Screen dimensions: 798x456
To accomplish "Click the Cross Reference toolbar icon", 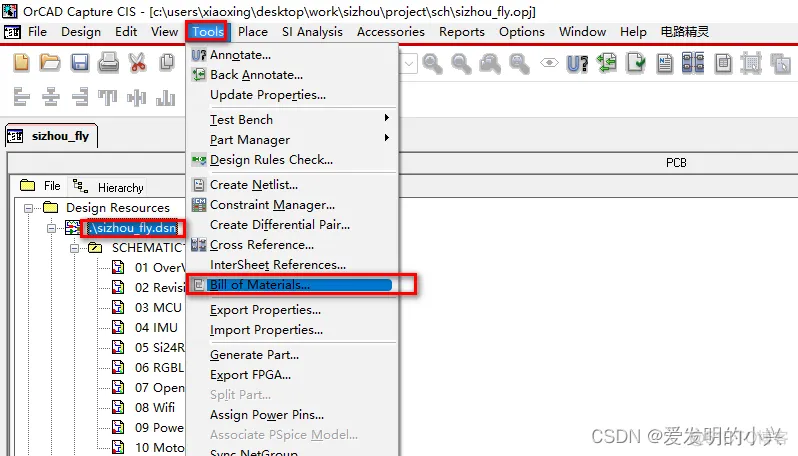I will tap(693, 63).
